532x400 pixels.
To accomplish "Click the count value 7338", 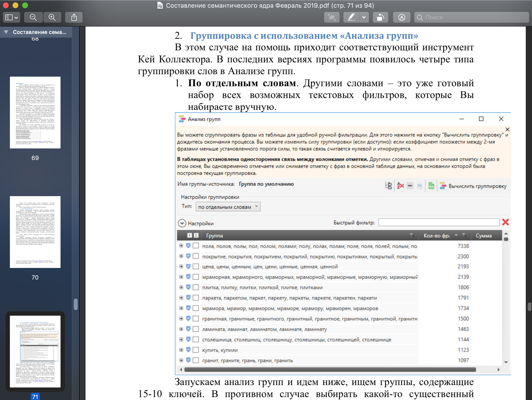I will tap(463, 246).
